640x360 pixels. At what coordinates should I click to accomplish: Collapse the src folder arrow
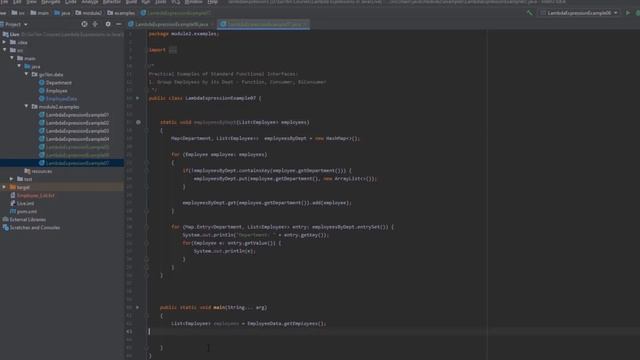coord(4,50)
